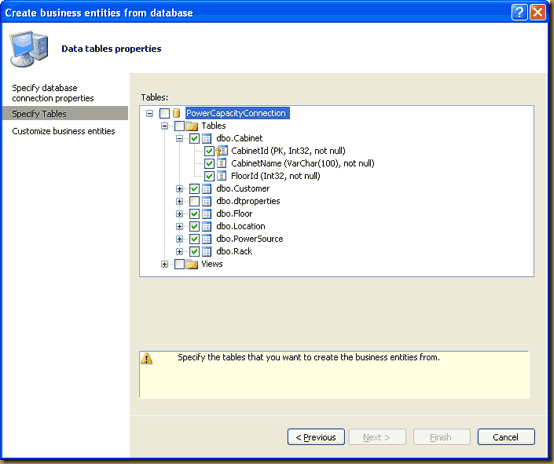Viewport: 554px width, 464px height.
Task: Select the dbo.Floor label
Action: point(234,214)
